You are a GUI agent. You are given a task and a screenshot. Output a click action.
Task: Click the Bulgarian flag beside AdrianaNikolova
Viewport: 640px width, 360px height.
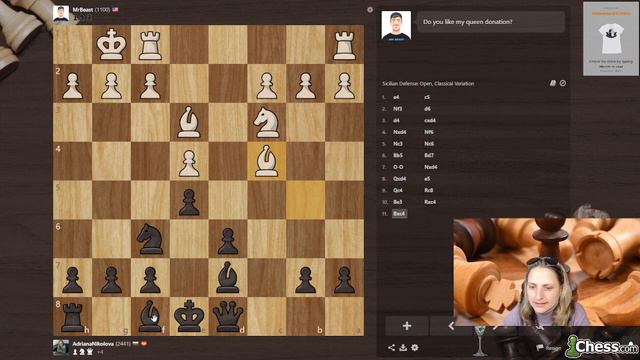click(x=136, y=344)
